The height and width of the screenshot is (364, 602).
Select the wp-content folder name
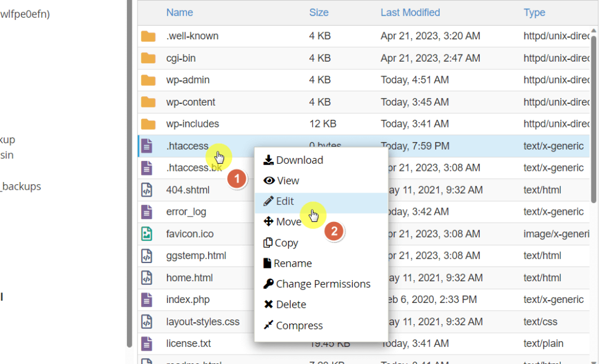(x=190, y=102)
